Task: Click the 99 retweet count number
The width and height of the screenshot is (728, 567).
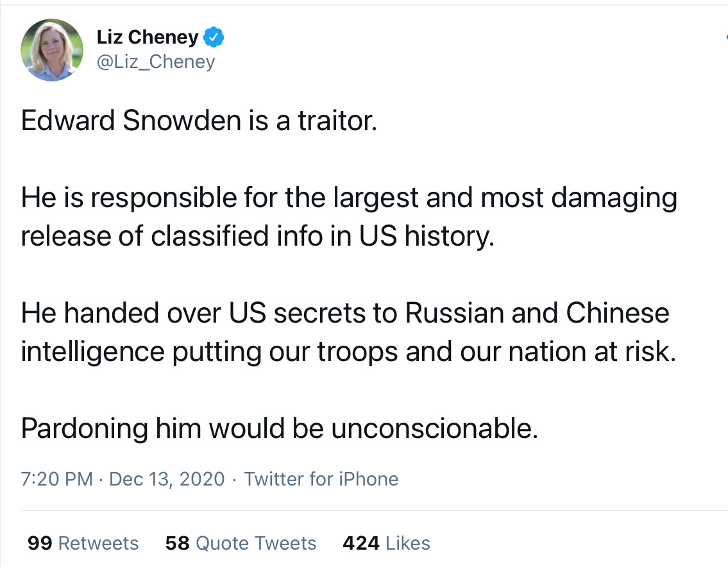Action: pyautogui.click(x=40, y=543)
